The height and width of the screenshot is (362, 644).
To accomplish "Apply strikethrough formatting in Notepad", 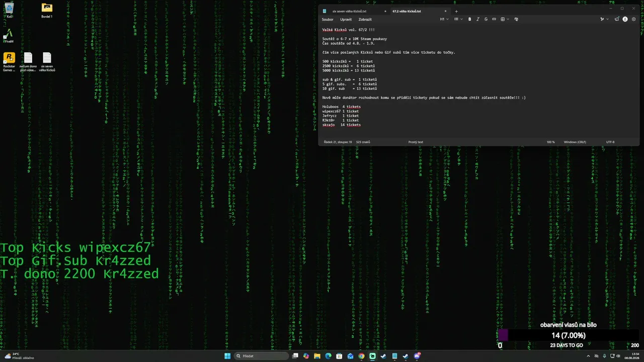I will coord(486,19).
